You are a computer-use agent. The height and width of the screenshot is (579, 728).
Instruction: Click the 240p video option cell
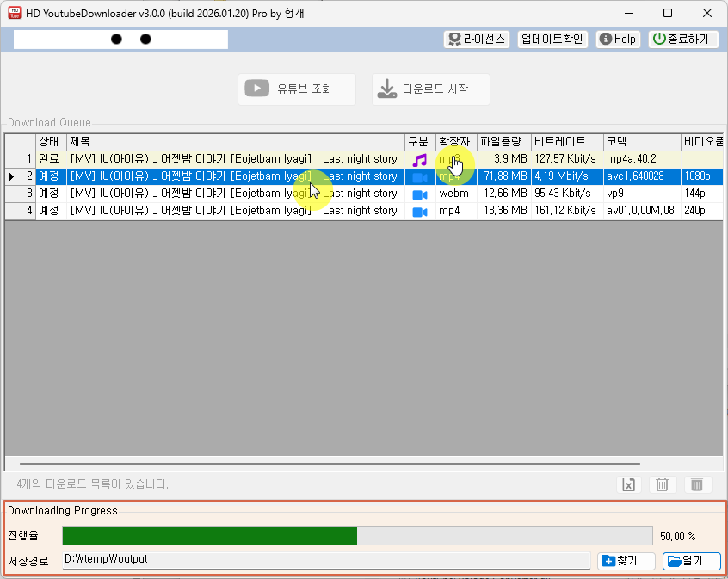point(701,211)
